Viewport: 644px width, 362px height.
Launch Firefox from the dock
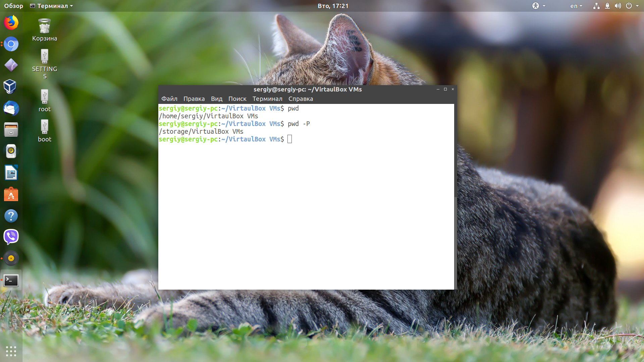coord(11,23)
